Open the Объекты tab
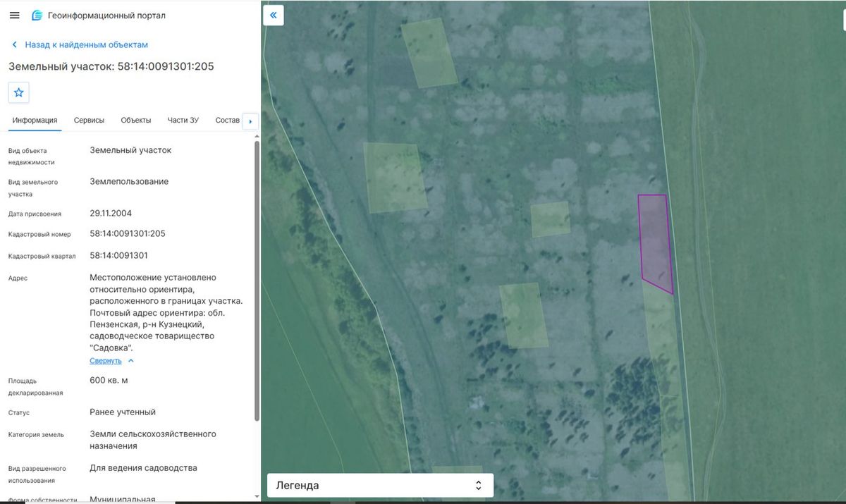Viewport: 846px width, 504px height. click(x=136, y=121)
